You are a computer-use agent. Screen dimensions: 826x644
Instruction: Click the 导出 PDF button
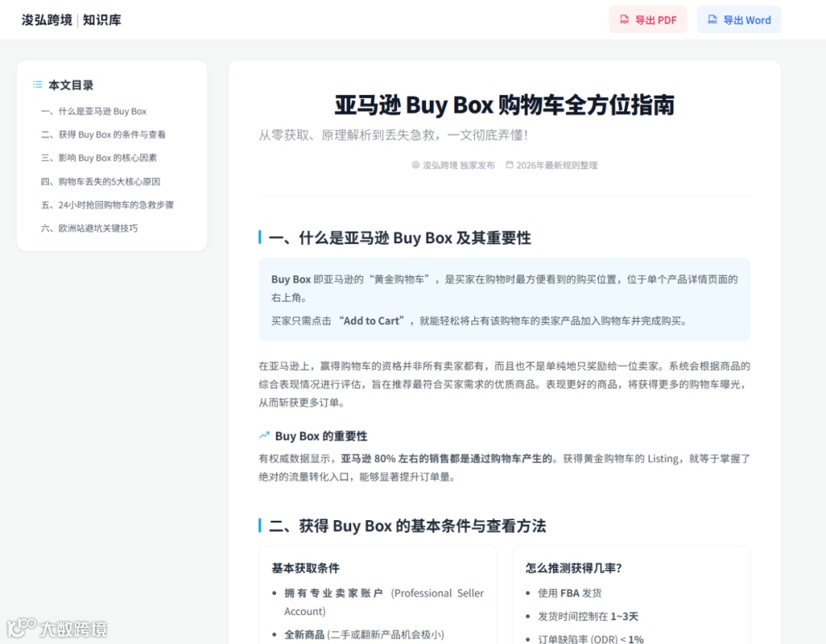click(648, 19)
